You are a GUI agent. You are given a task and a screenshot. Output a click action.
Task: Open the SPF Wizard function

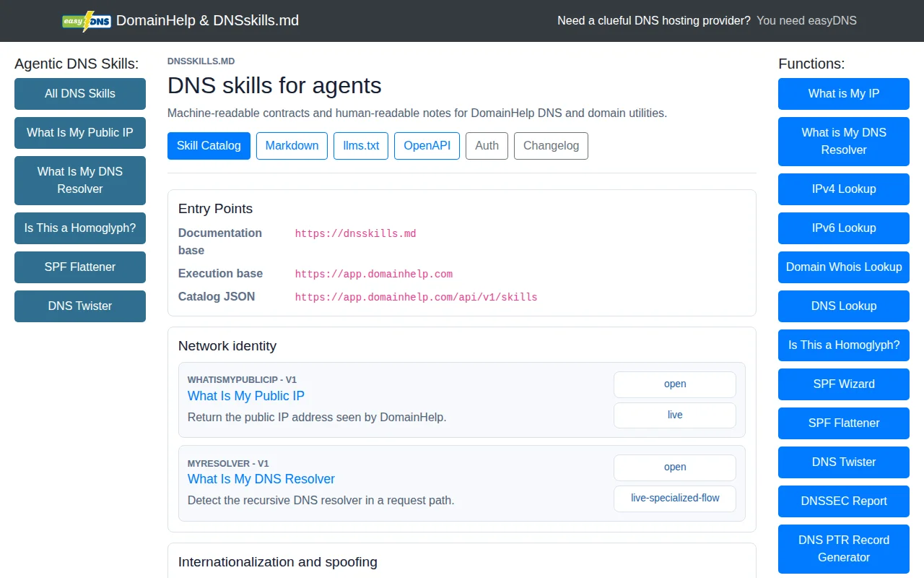844,384
